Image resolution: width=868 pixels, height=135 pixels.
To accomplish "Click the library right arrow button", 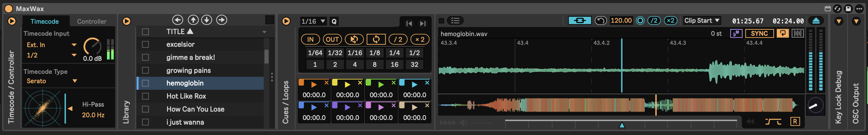I will click(x=221, y=20).
